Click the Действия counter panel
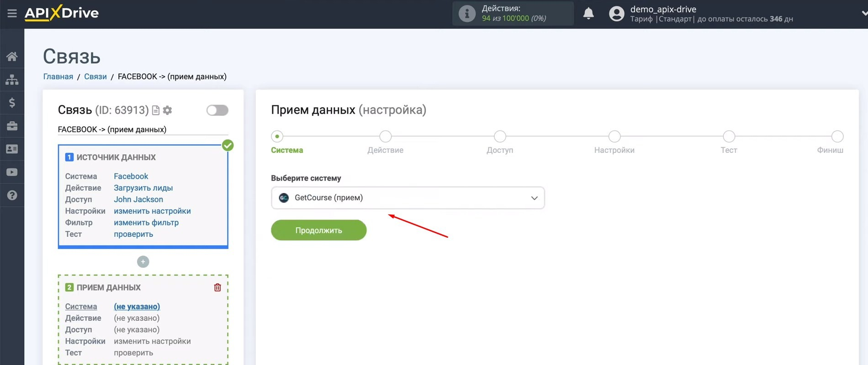Image resolution: width=868 pixels, height=365 pixels. tap(513, 13)
